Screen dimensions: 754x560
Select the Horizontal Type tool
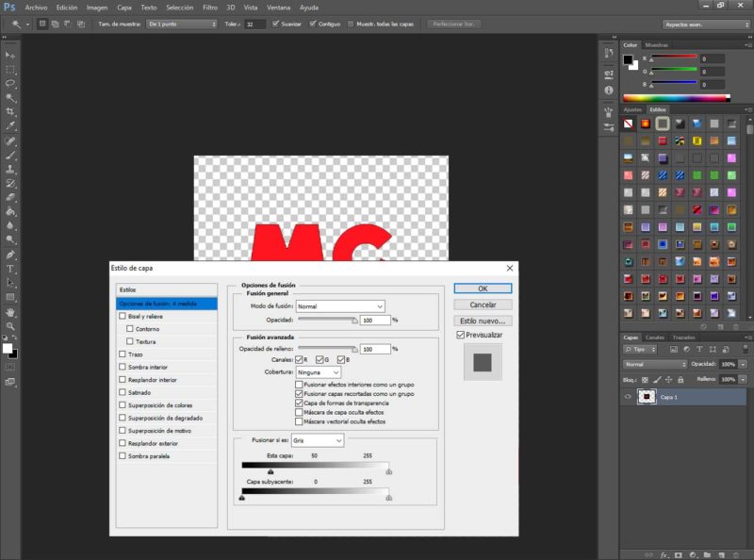tap(10, 269)
